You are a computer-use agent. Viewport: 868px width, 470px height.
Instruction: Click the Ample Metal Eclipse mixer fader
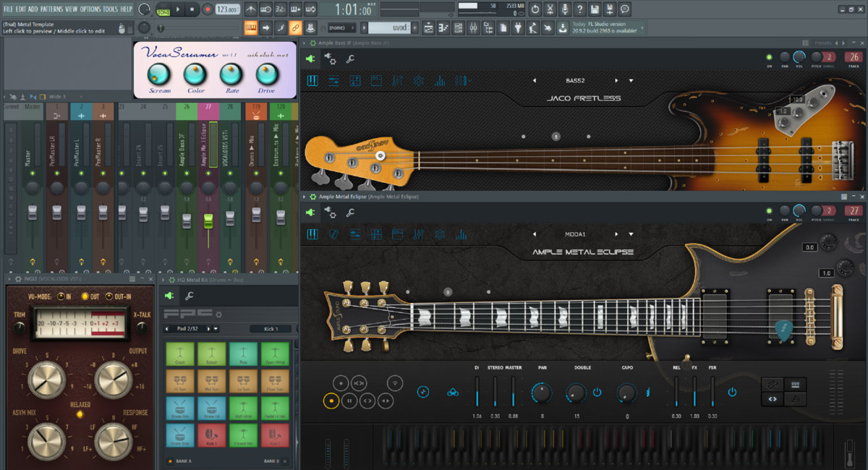point(208,221)
